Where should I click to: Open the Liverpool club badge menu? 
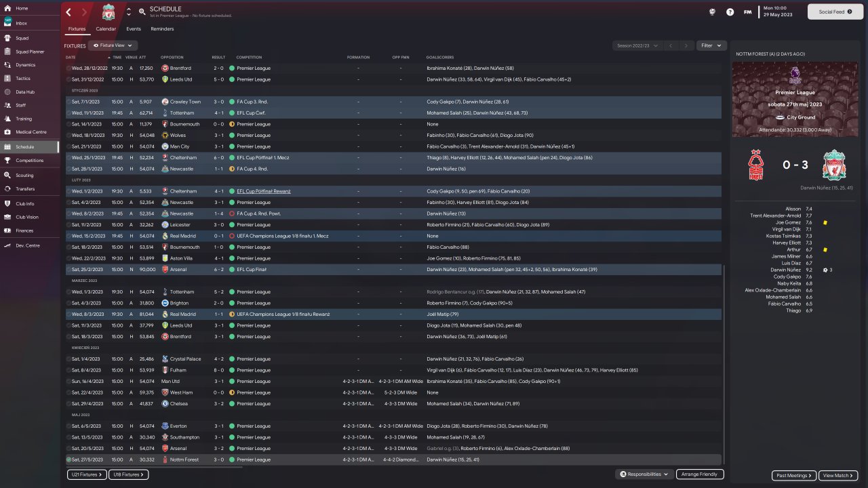pyautogui.click(x=108, y=12)
